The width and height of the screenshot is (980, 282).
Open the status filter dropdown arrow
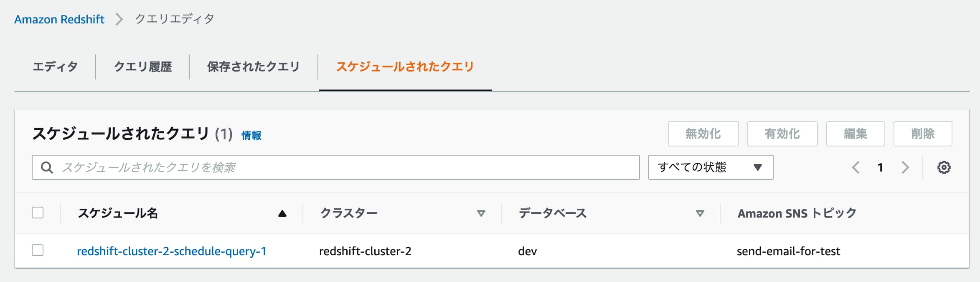tap(758, 167)
